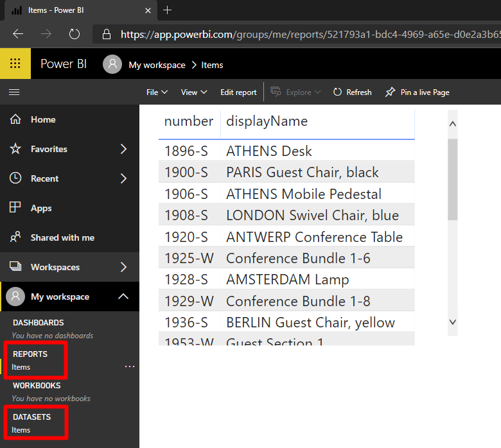
Task: Open the app launcher waffle icon
Action: [15, 64]
